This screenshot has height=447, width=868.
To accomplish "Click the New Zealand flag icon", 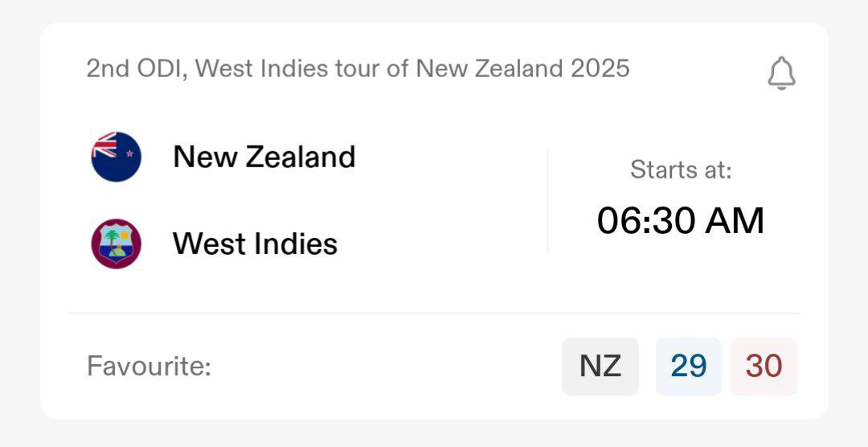I will pyautogui.click(x=116, y=156).
